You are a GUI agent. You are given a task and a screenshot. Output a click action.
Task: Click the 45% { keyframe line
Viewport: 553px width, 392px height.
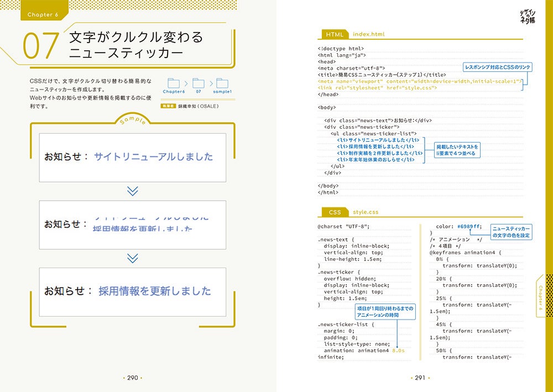pyautogui.click(x=444, y=325)
